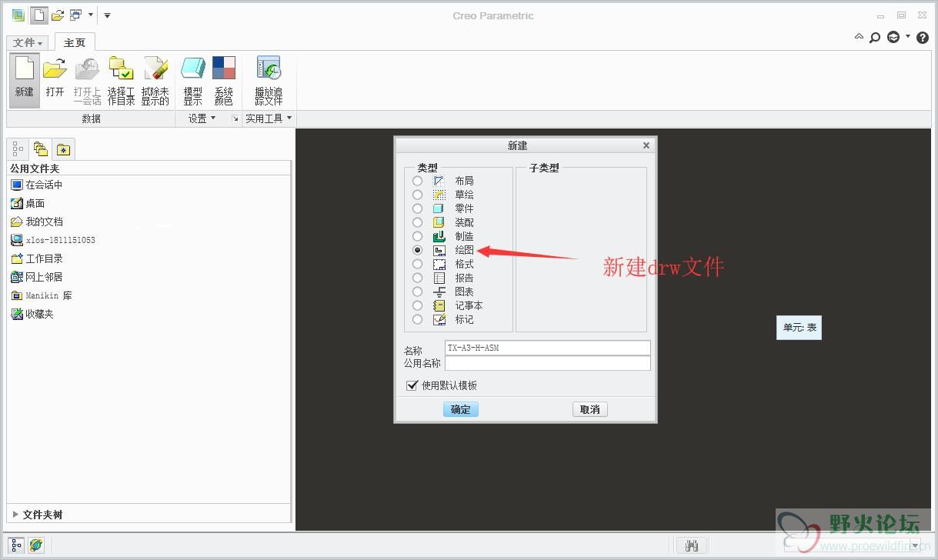Open the folder browser navigator tab icon
Image resolution: width=938 pixels, height=560 pixels.
(x=41, y=149)
